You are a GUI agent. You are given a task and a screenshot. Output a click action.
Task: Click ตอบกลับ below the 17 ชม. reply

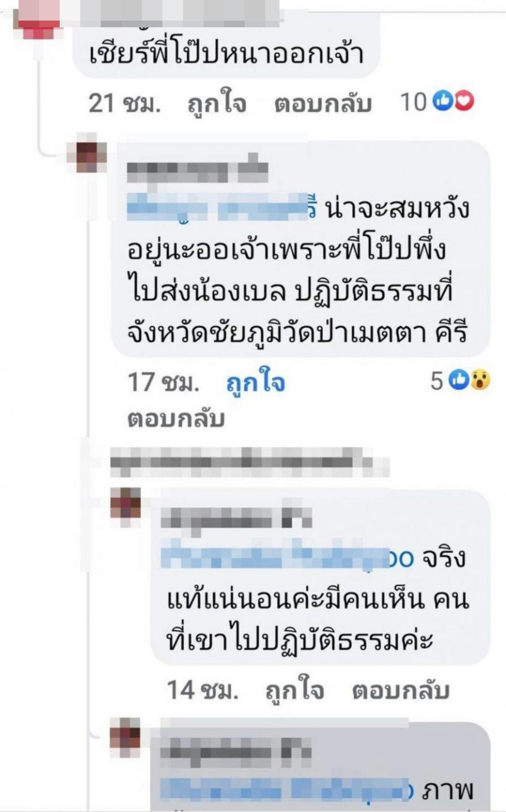pos(176,419)
